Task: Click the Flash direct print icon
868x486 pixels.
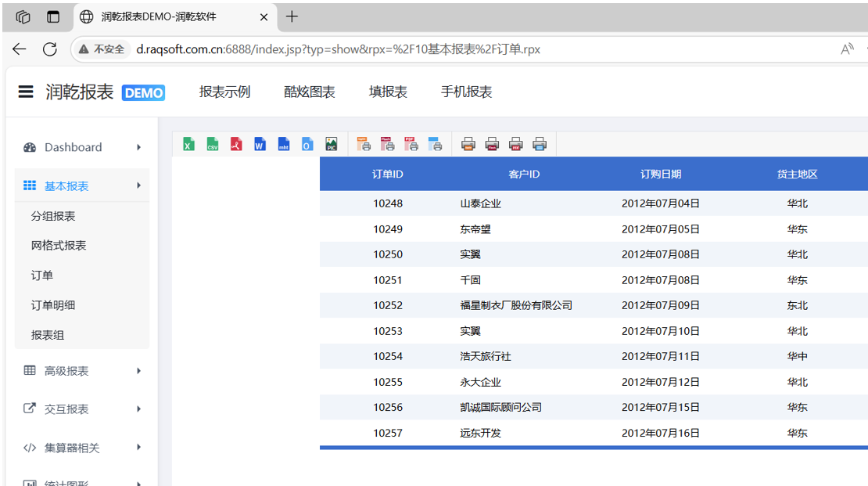Action: tap(492, 144)
